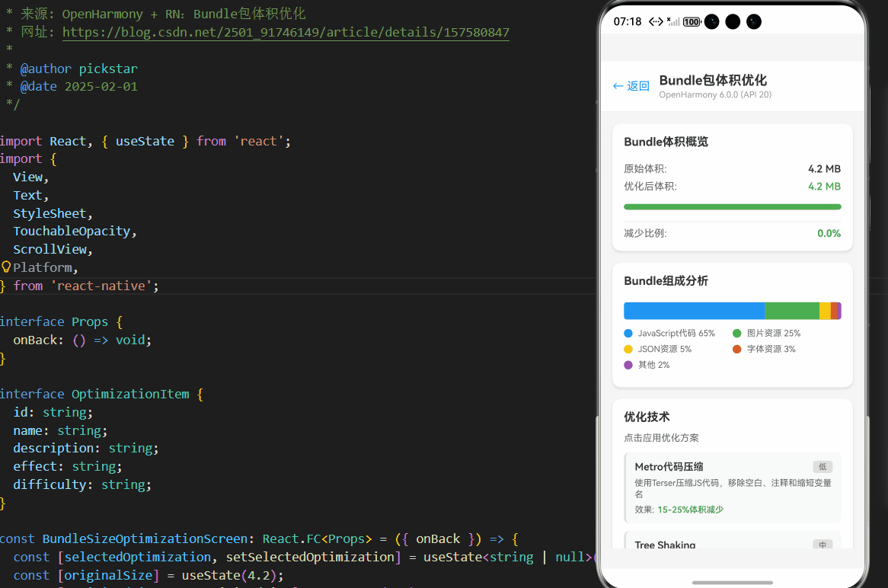Click the purple 其他 2% legend dot
Viewport: 888px width, 588px height.
[628, 365]
